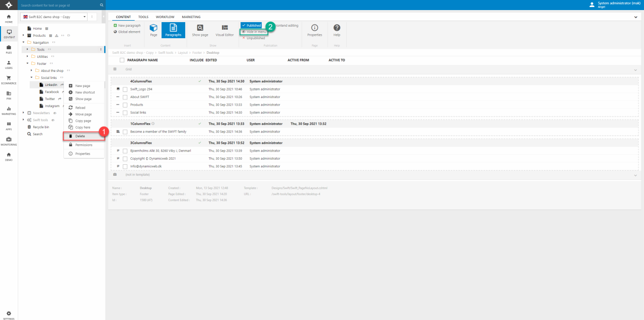Screen dimensions: 644x320
Task: Click Show page magnifier icon
Action: tap(200, 30)
